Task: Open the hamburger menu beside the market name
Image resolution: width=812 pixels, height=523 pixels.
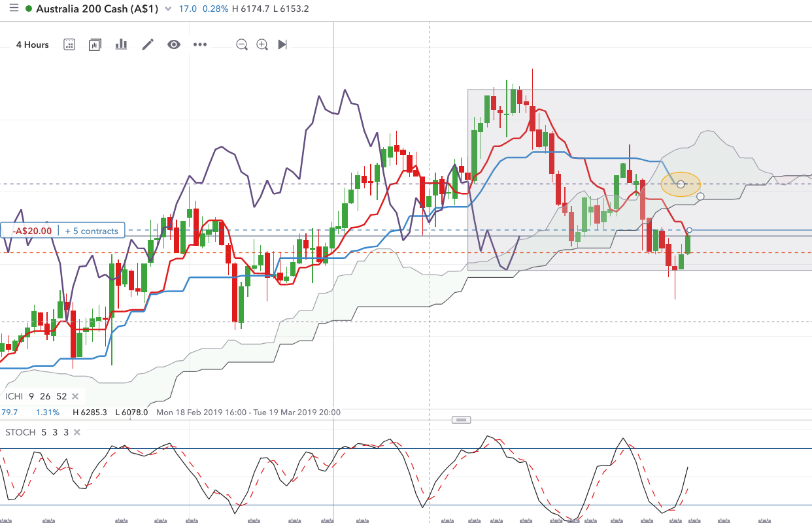Action: pos(14,9)
